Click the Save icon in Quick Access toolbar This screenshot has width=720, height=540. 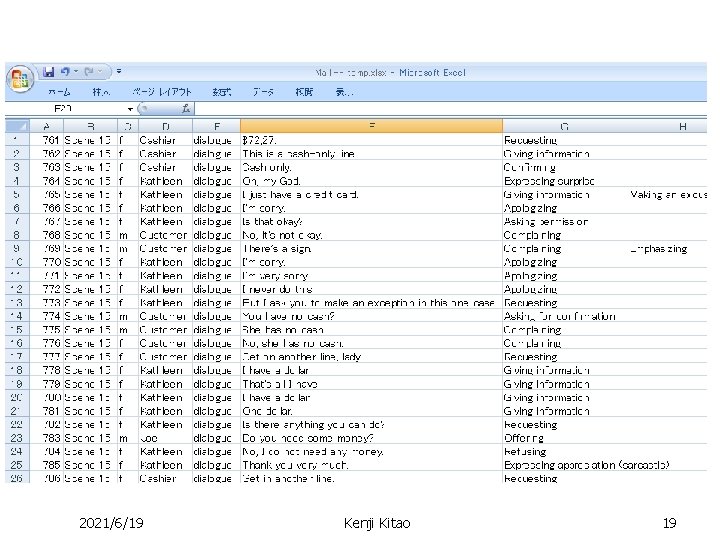click(48, 72)
